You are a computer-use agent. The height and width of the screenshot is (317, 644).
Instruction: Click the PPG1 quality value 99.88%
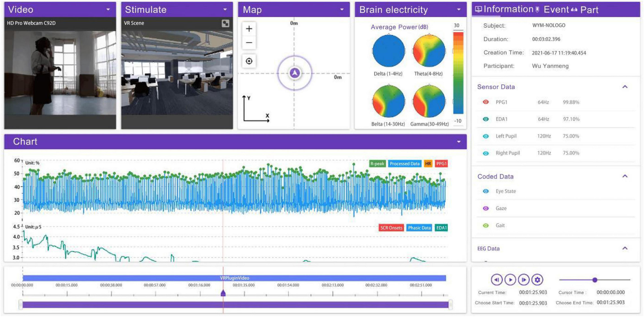[571, 102]
